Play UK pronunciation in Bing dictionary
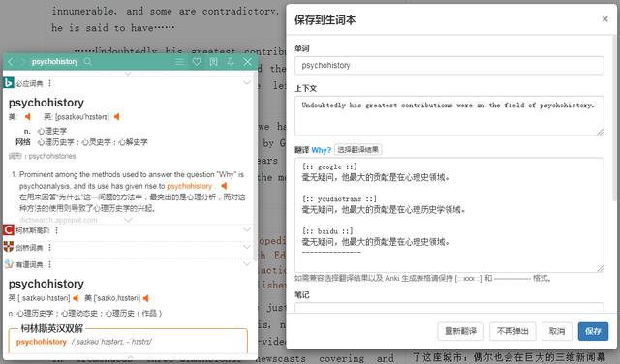This screenshot has height=364, width=620. (116, 117)
